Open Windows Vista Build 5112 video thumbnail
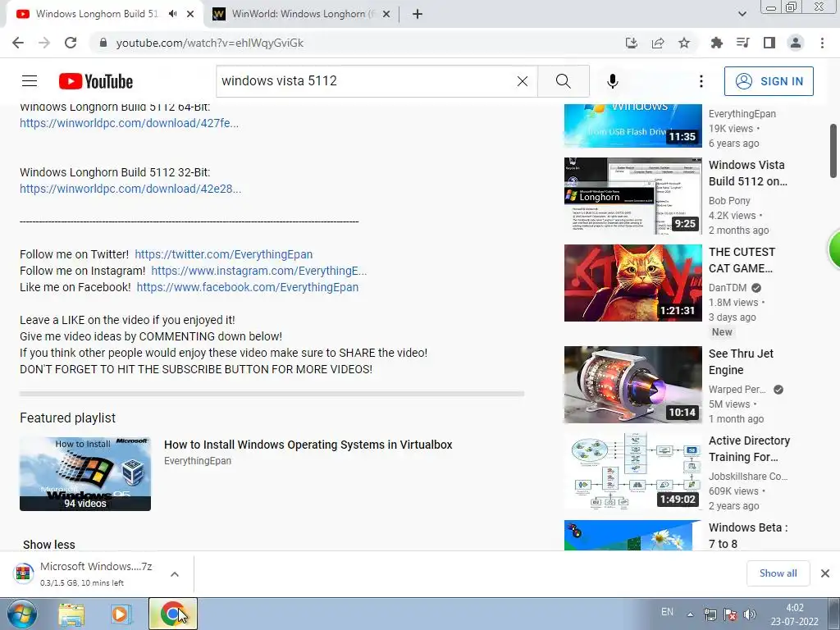Screen dimensions: 840x630 [632, 195]
